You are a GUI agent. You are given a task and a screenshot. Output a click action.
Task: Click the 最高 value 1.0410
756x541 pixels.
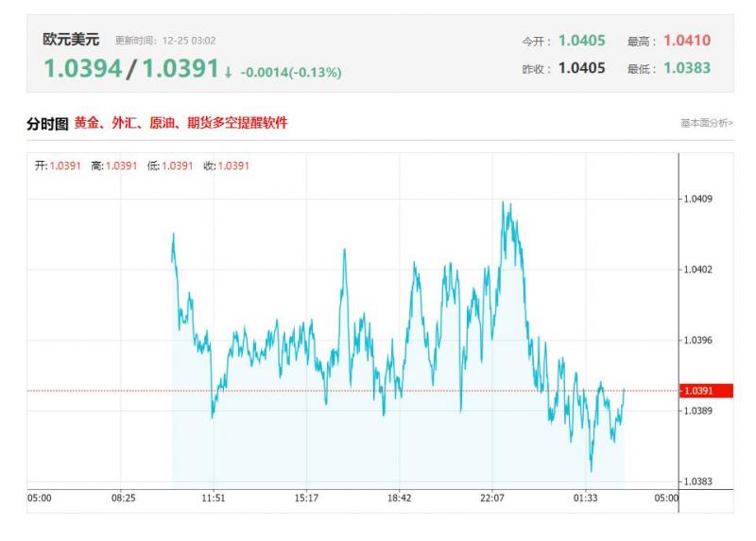coord(687,41)
